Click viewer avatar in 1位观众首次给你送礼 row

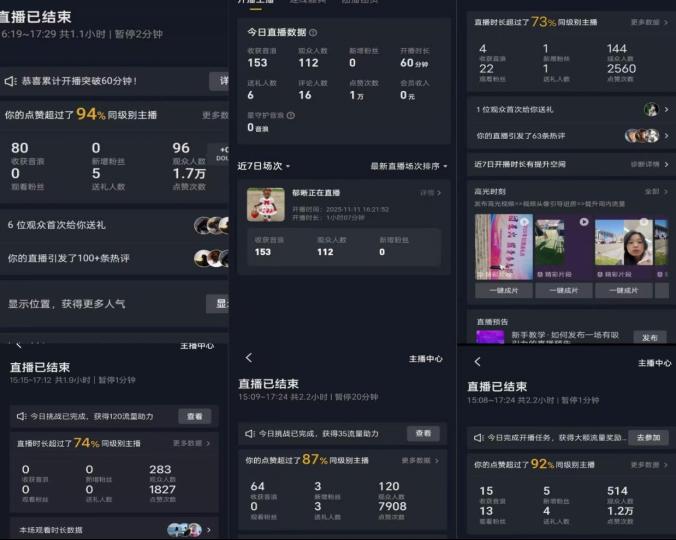coord(651,110)
